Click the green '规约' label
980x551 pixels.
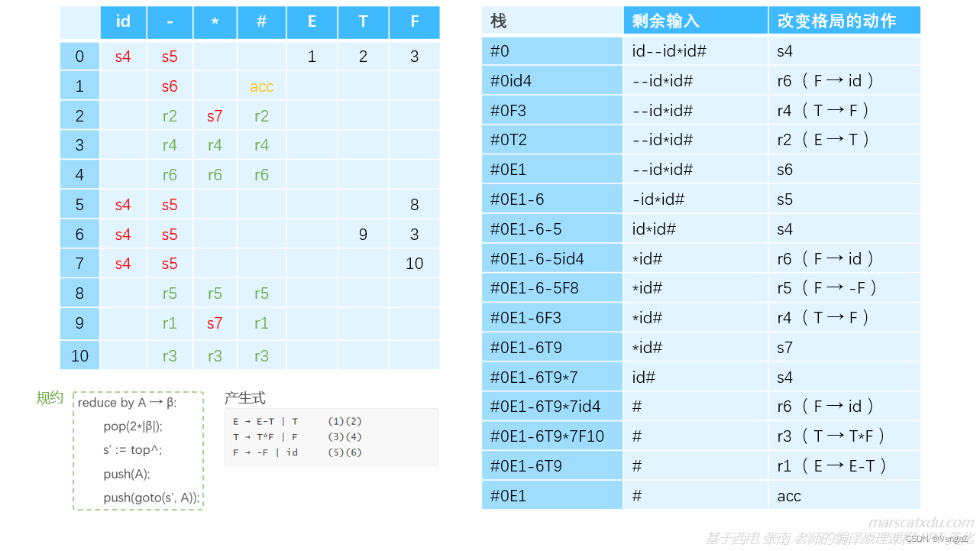[50, 398]
